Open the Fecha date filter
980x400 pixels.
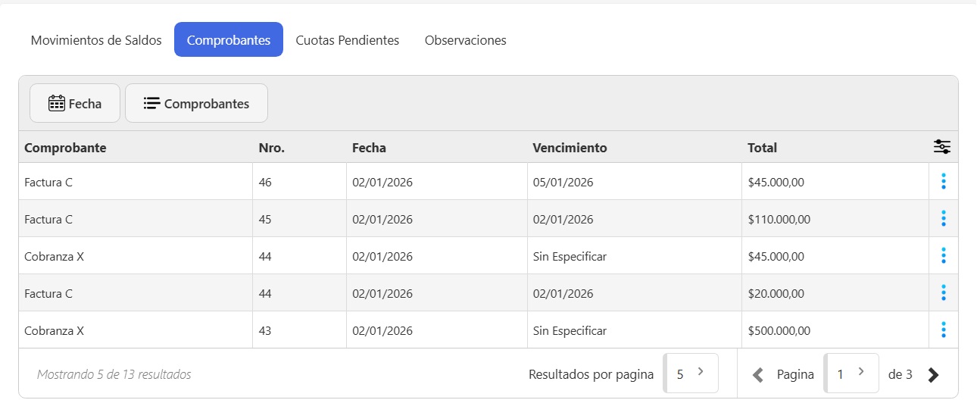point(75,104)
